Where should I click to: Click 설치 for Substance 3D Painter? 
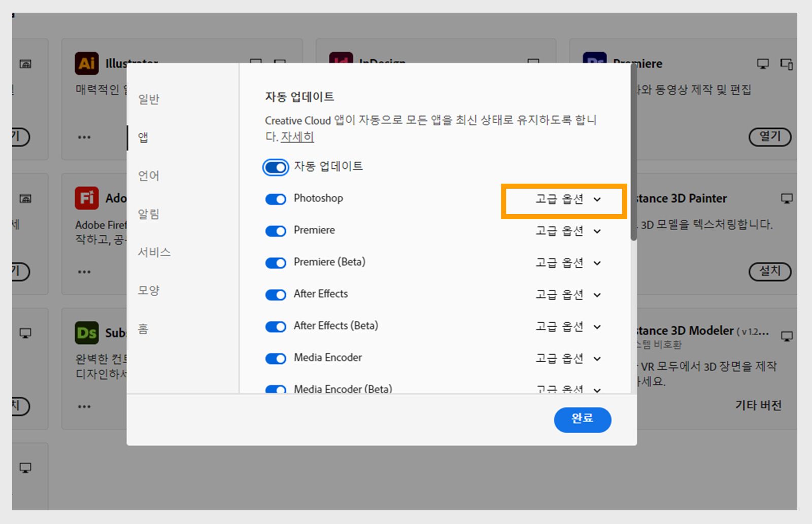point(770,271)
